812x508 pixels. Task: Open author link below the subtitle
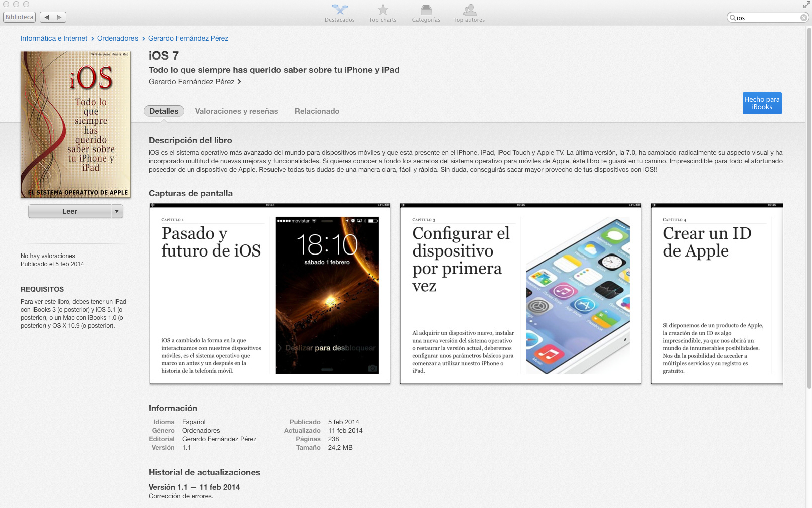tap(191, 82)
